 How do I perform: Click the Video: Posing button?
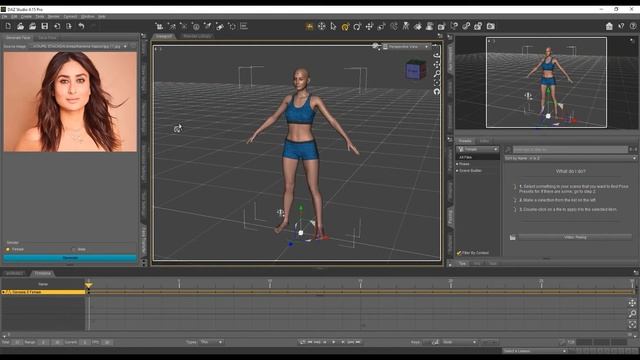[x=575, y=237]
